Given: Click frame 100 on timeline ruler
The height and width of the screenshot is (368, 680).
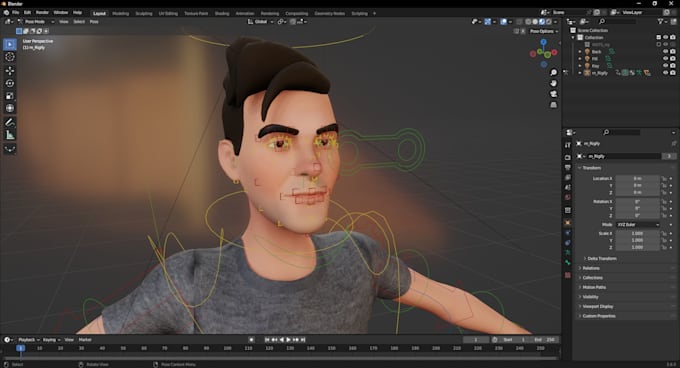Looking at the screenshot, I should pos(227,348).
